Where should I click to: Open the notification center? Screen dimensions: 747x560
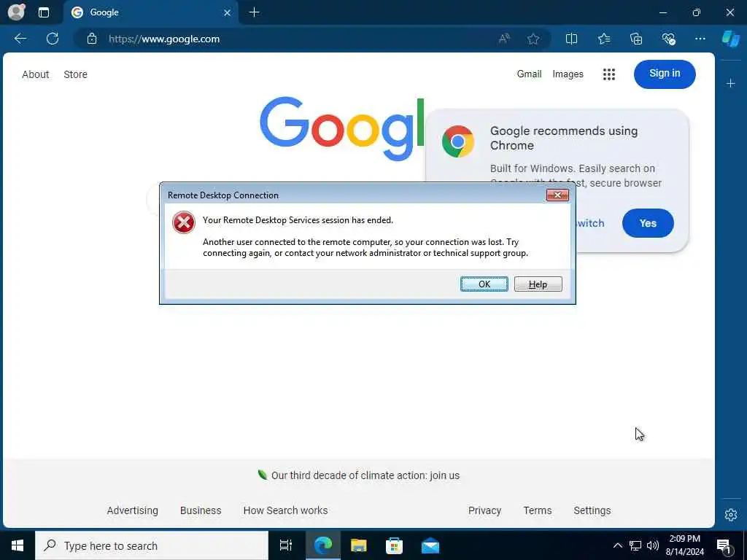(x=724, y=545)
